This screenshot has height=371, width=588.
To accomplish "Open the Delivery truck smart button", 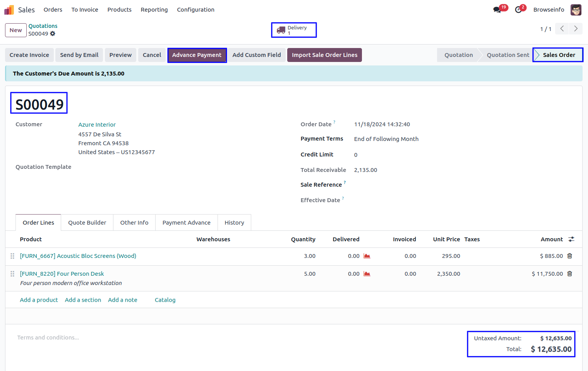I will coord(294,30).
